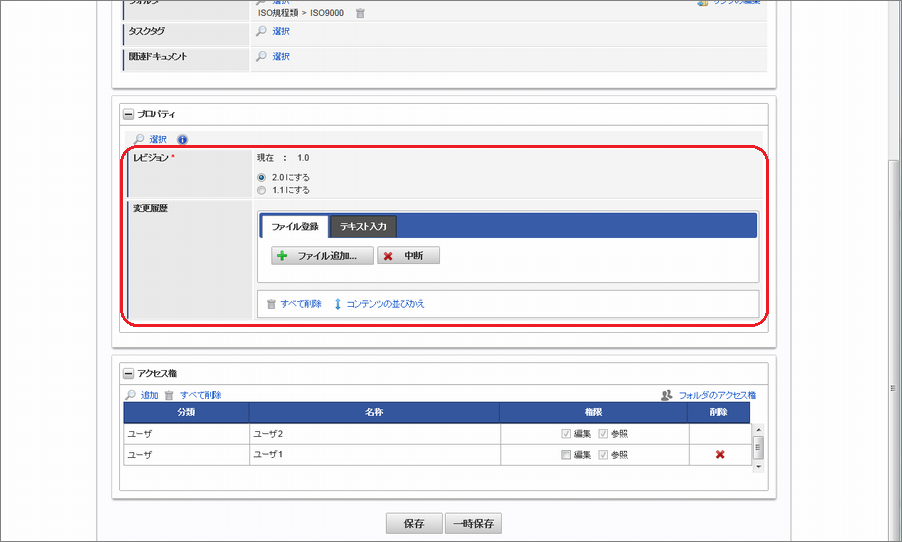Click trash icon beside すべて削除 in アクセス権
The height and width of the screenshot is (542, 902).
(x=169, y=395)
